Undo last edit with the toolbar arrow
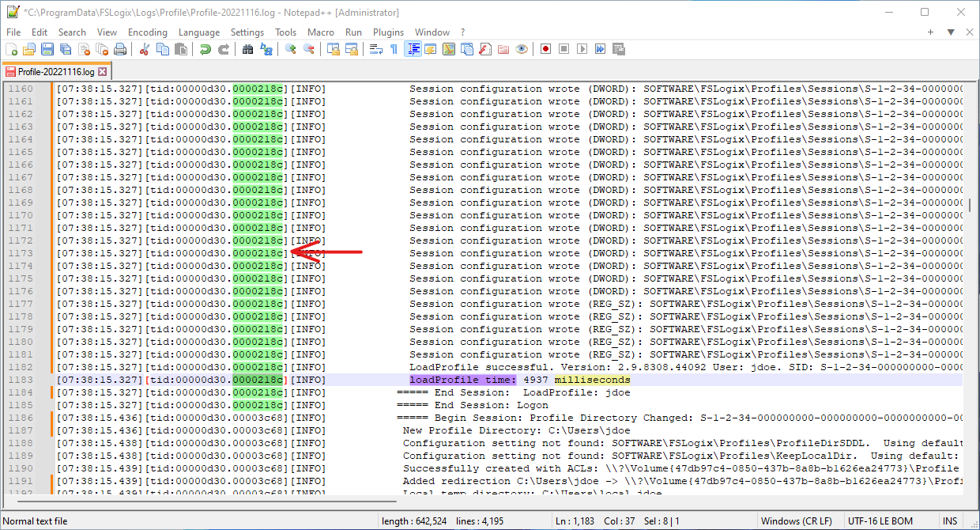 point(206,49)
